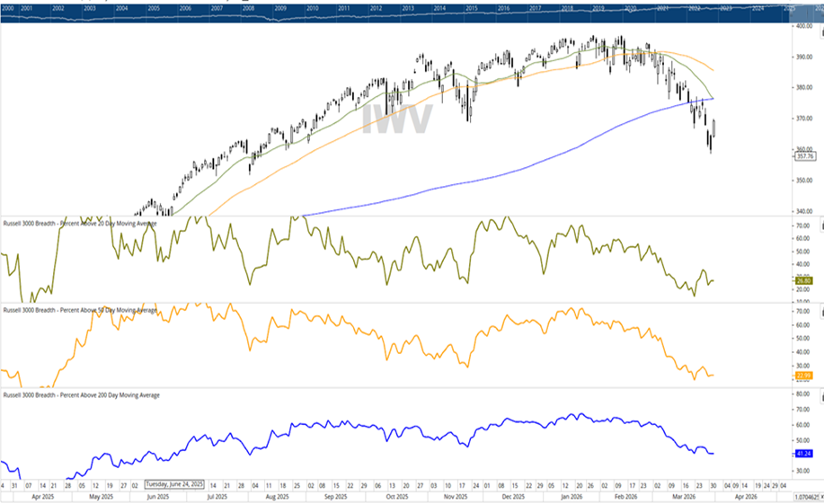
Task: Click Apr 2026 on the month axis
Action: point(746,497)
